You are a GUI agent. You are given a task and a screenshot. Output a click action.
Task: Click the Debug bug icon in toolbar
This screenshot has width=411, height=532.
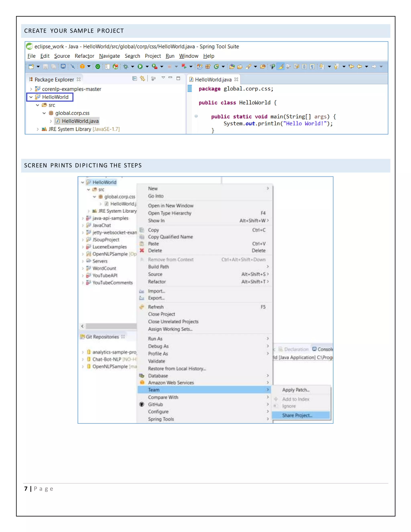pos(126,66)
